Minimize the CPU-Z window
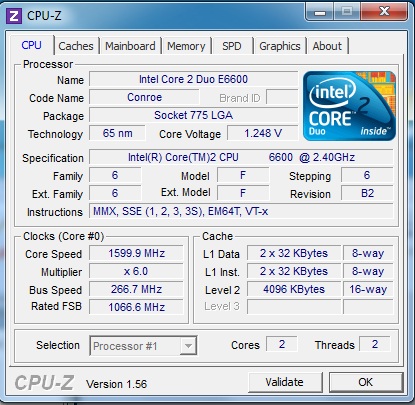415x405 pixels. (x=319, y=12)
